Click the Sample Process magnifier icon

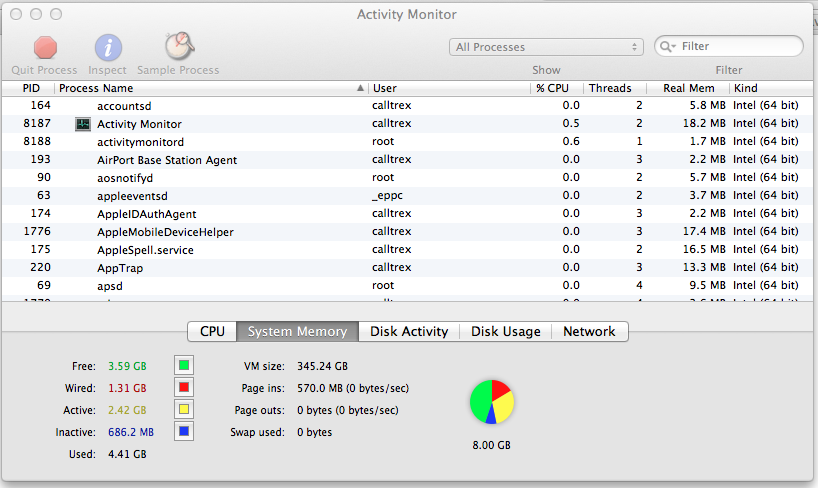click(x=179, y=46)
